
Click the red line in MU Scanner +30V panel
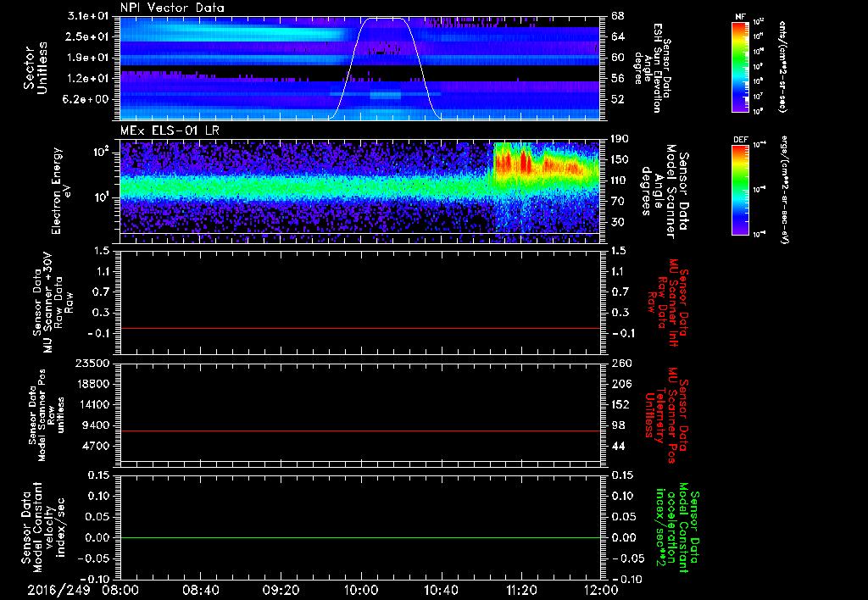point(360,328)
